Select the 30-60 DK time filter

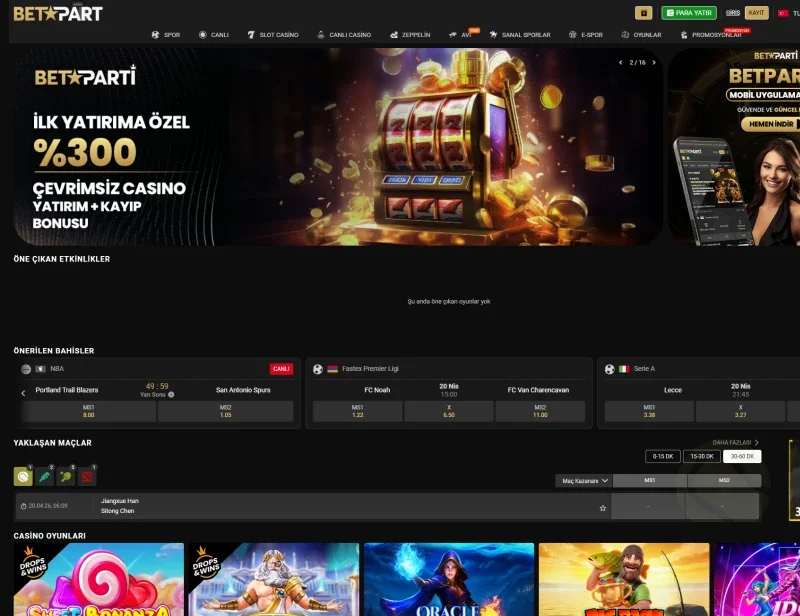[x=742, y=456]
